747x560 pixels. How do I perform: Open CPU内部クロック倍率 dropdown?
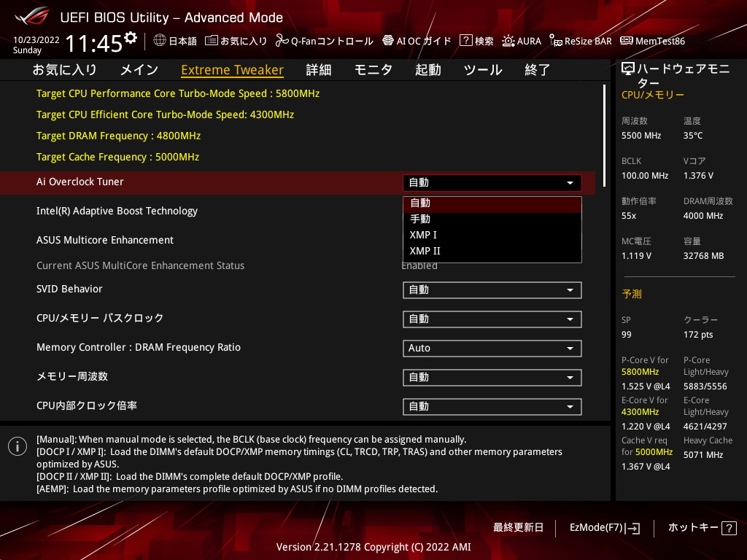(492, 407)
